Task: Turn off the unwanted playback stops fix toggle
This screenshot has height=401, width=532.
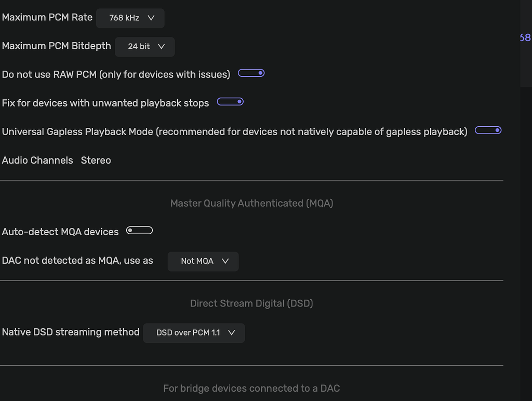Action: (x=230, y=102)
